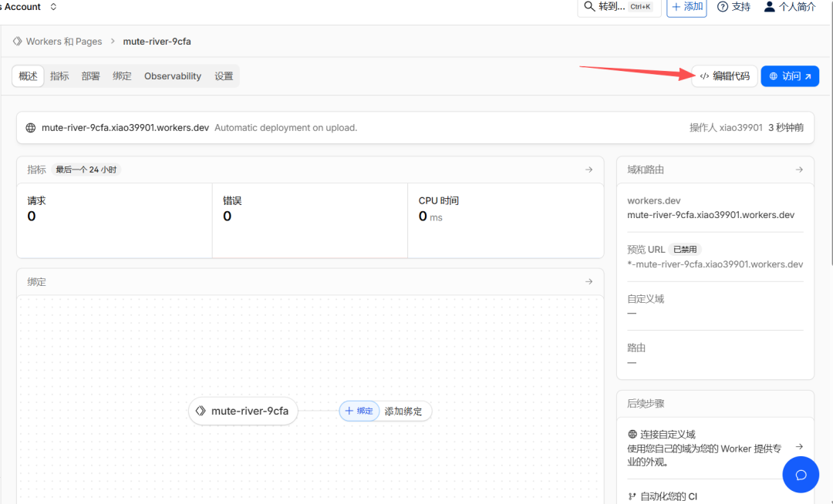Click the CPU 时间 metric card

point(506,220)
